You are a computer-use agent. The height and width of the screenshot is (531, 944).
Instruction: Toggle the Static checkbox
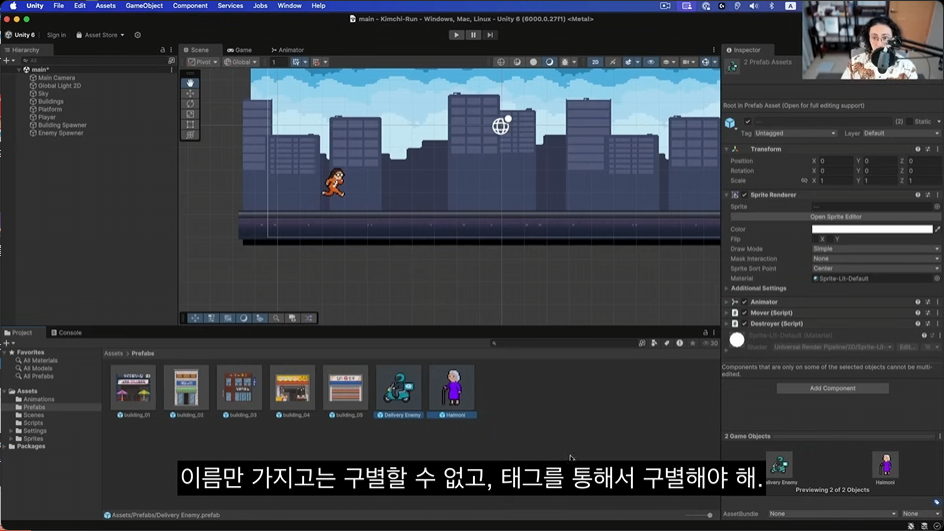[909, 122]
